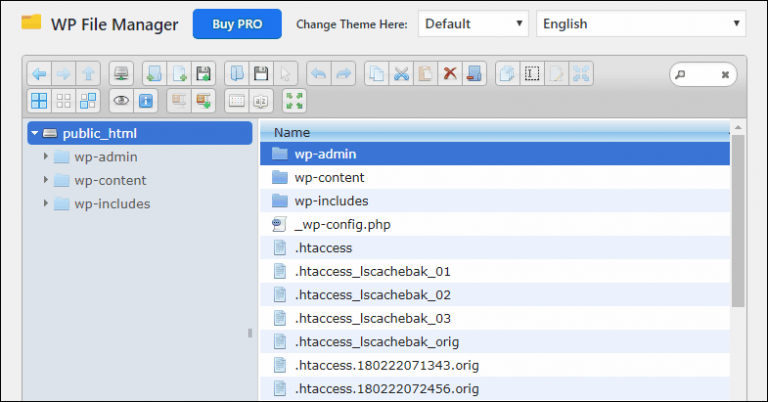Image resolution: width=768 pixels, height=402 pixels.
Task: Click the search input field
Action: (705, 73)
